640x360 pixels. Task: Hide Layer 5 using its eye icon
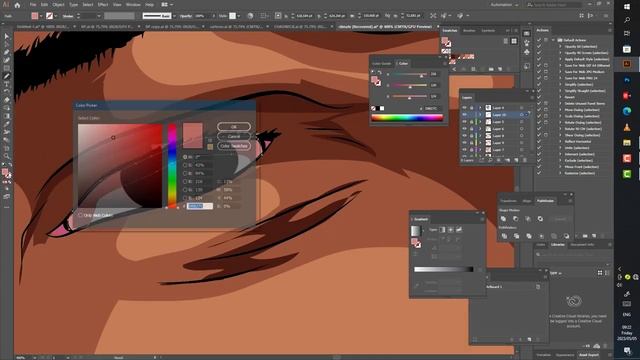point(464,122)
